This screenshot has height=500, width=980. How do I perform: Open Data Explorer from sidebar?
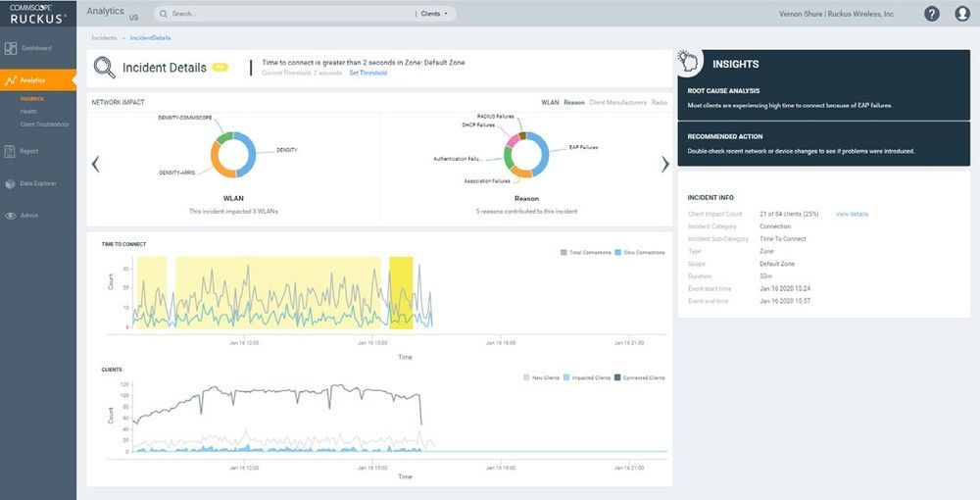pos(11,183)
